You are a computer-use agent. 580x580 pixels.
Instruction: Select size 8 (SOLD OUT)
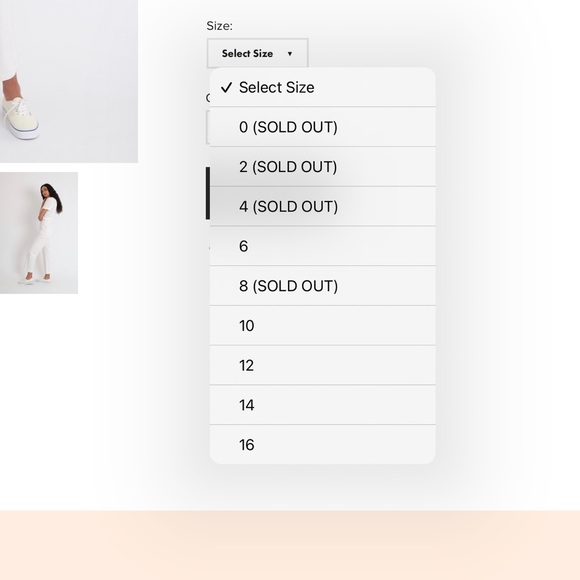pos(323,286)
